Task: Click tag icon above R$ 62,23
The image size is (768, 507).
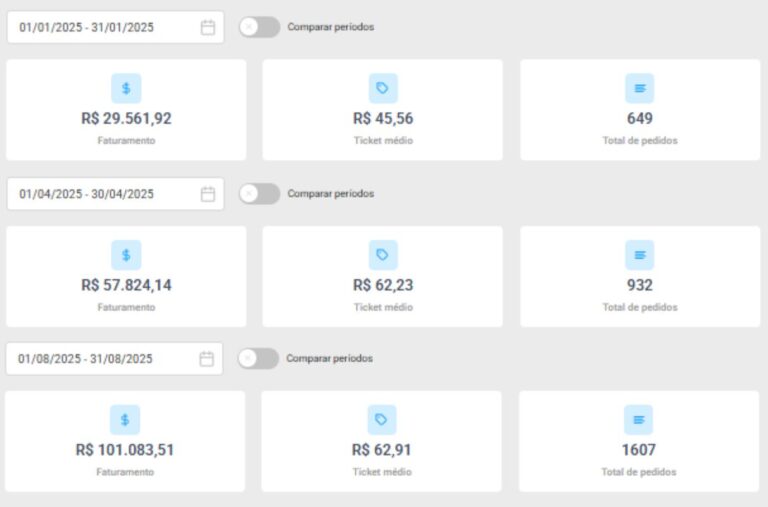Action: coord(382,255)
